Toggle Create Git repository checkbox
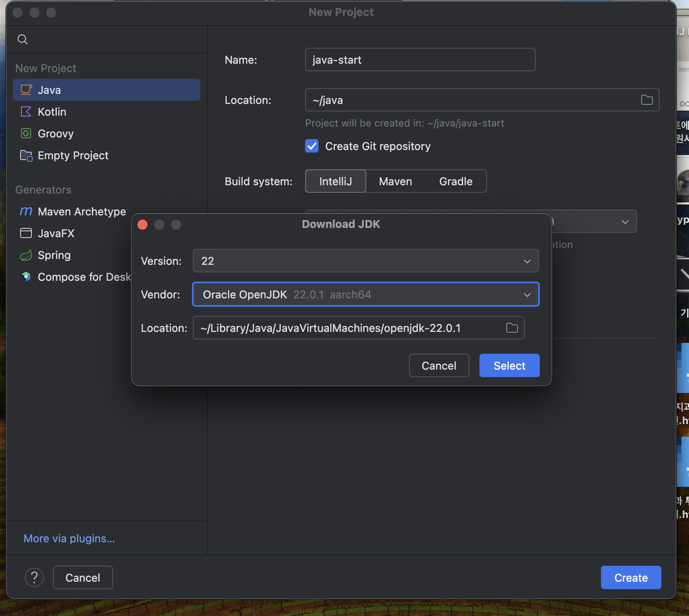The height and width of the screenshot is (616, 689). coord(312,146)
